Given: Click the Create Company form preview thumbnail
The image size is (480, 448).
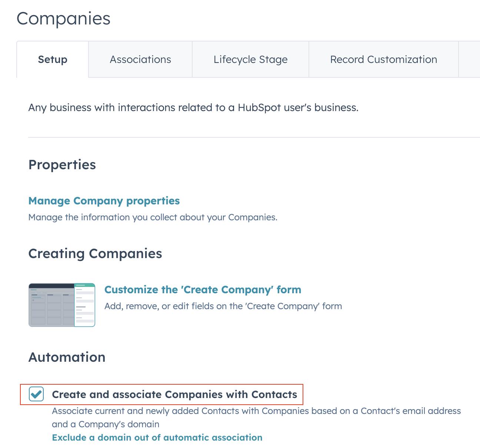Looking at the screenshot, I should pos(62,305).
